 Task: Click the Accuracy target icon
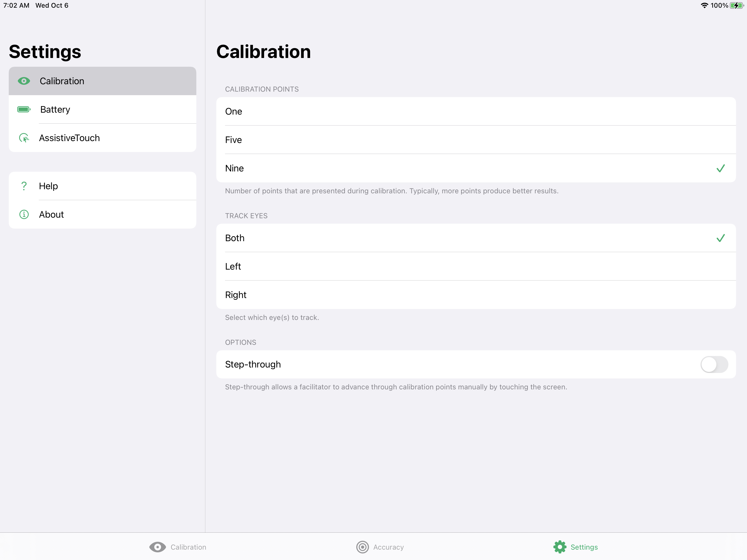[x=362, y=547]
